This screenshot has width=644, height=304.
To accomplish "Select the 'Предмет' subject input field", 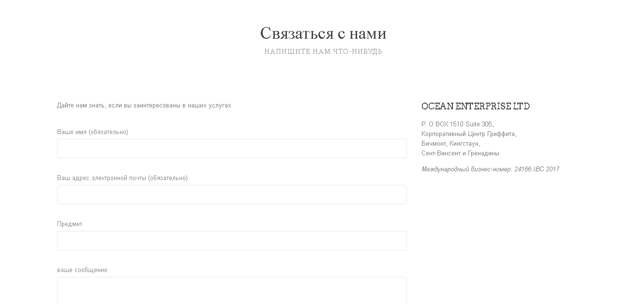I will pos(231,240).
